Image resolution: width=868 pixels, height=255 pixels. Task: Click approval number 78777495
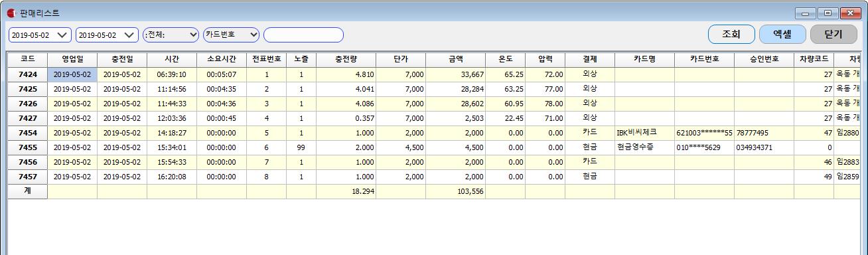tap(764, 133)
